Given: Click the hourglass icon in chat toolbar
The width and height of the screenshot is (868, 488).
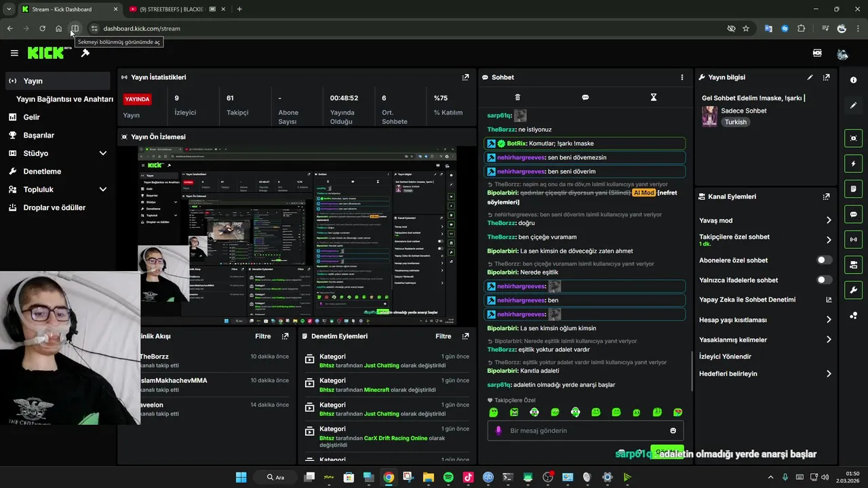Looking at the screenshot, I should coord(654,98).
